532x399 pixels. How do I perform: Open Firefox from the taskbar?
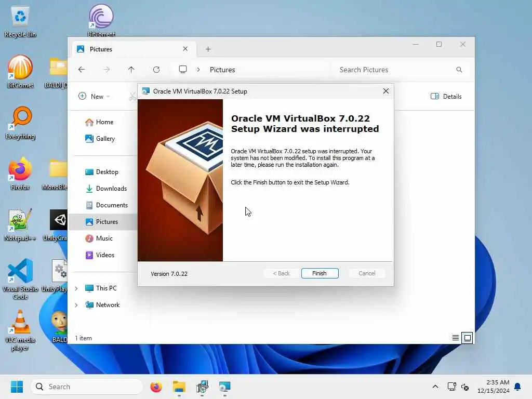156,387
